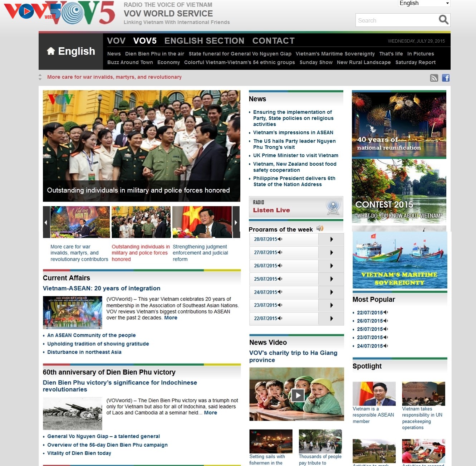Screen dimensions: 476x466
Task: Open the VOV5 top menu item
Action: (145, 41)
